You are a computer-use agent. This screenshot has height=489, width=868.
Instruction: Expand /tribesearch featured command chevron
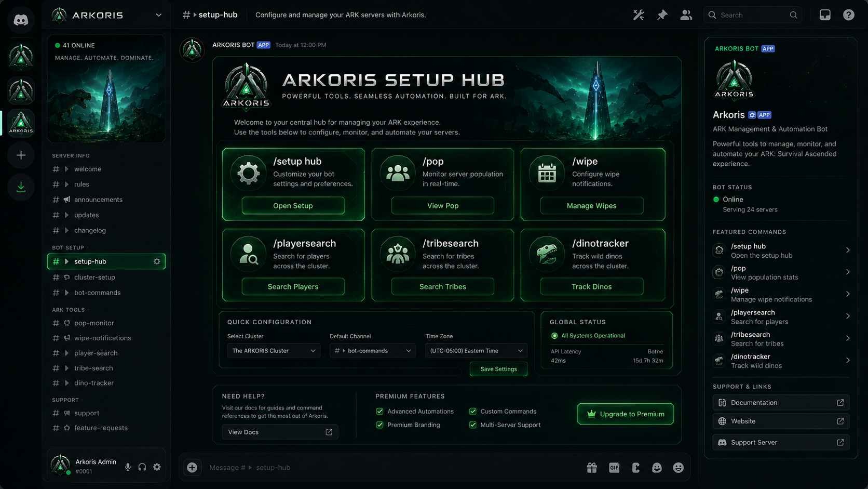[848, 338]
